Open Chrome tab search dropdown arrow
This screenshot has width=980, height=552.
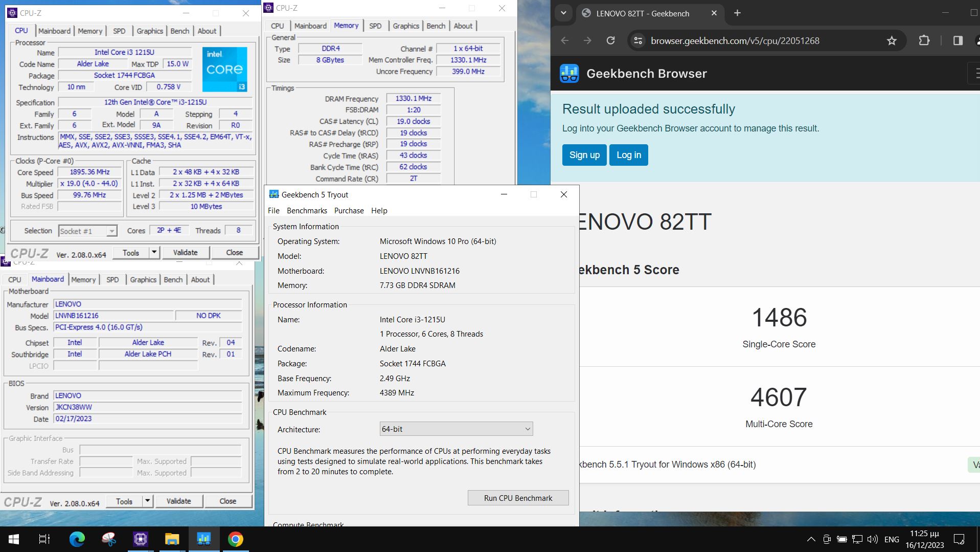point(563,13)
